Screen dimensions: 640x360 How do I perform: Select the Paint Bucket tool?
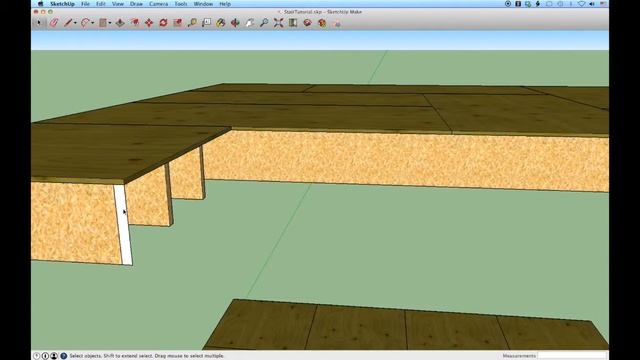(x=221, y=23)
